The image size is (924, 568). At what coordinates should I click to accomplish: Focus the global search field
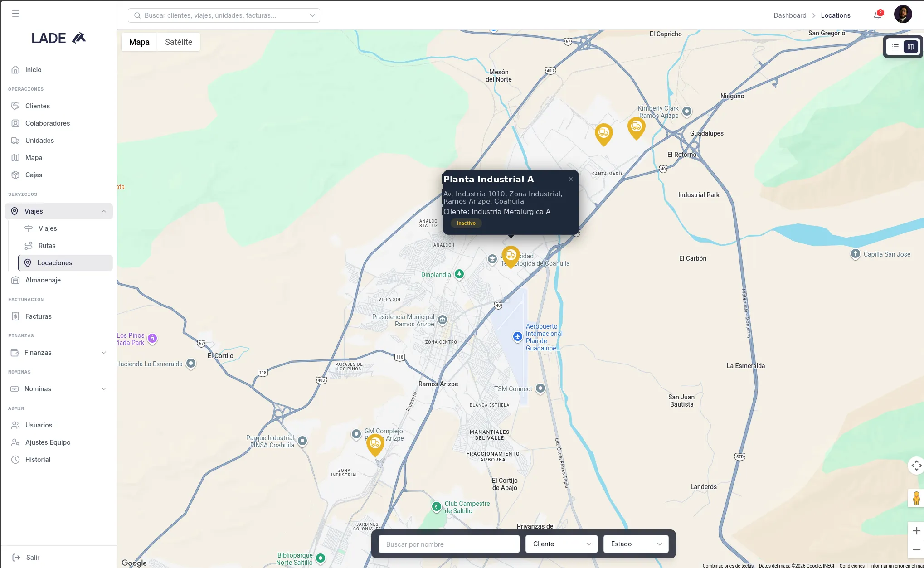[224, 15]
